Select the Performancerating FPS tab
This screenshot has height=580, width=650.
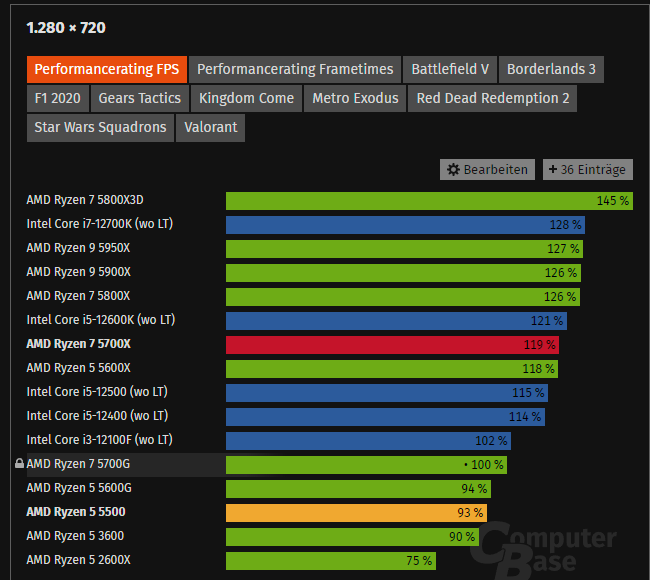(107, 69)
